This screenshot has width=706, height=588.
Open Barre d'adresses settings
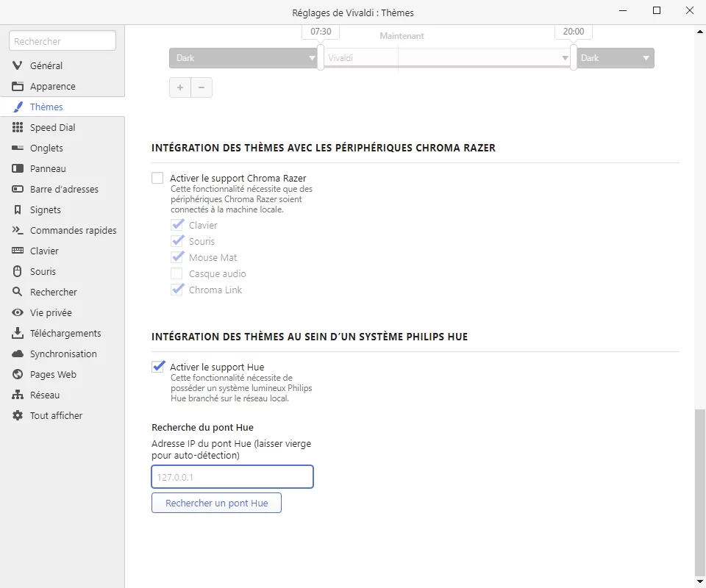(x=63, y=190)
